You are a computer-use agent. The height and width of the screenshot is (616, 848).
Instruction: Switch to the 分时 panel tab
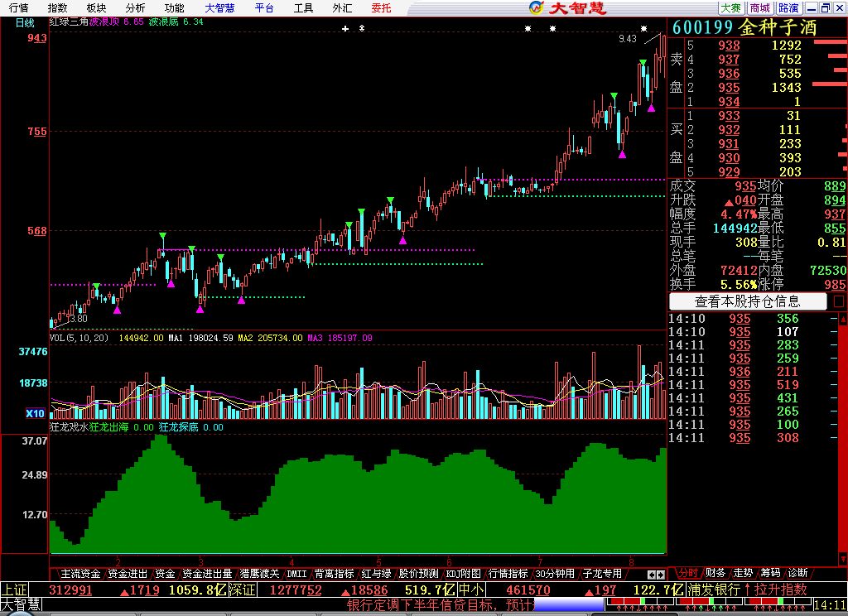point(688,573)
